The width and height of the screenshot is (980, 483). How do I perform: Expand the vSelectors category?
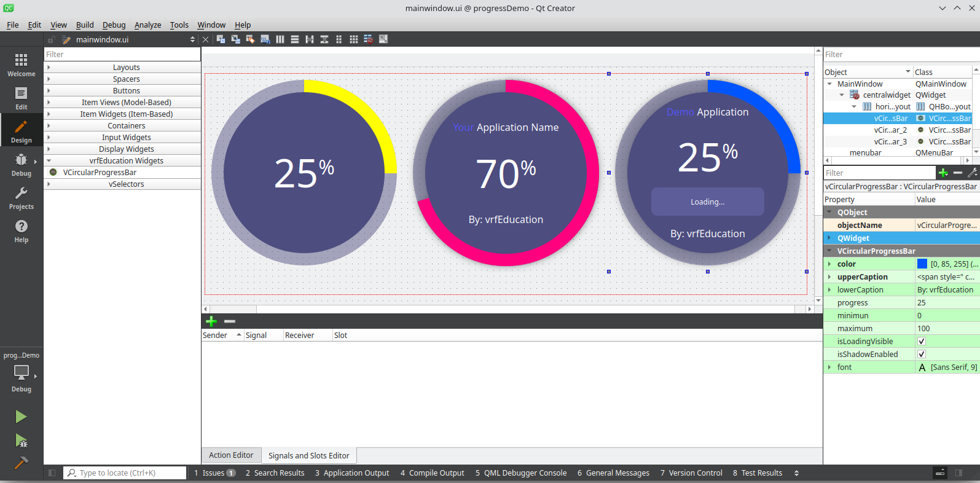click(x=49, y=184)
